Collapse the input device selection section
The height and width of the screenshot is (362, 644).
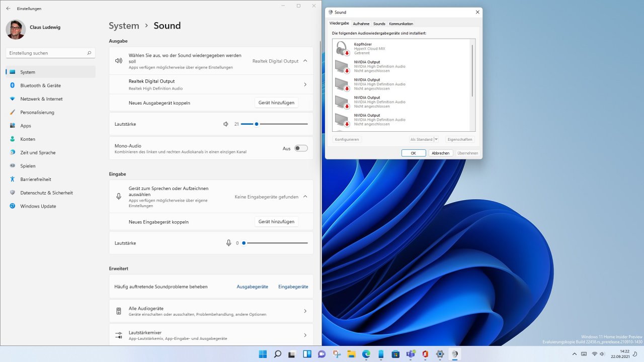(305, 197)
